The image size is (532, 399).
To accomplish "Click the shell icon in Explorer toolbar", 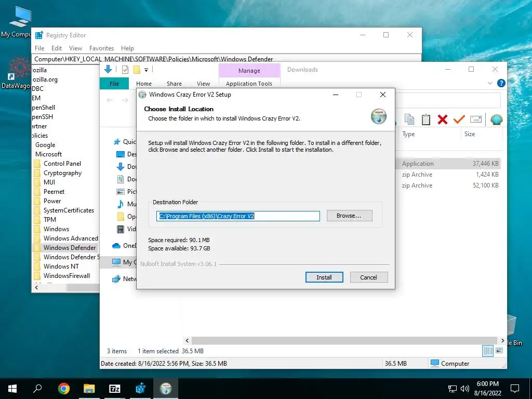I will (x=496, y=119).
